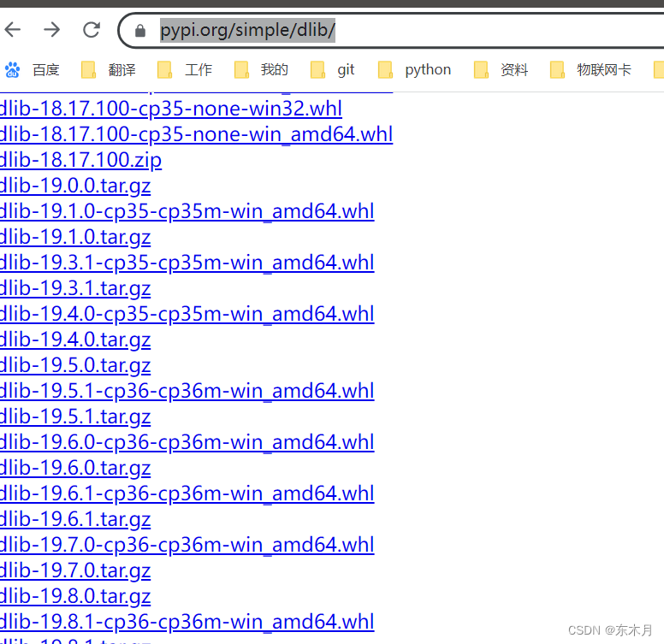Focus the pypi.org/simple/dlib/ address bar
664x644 pixels.
(391, 31)
